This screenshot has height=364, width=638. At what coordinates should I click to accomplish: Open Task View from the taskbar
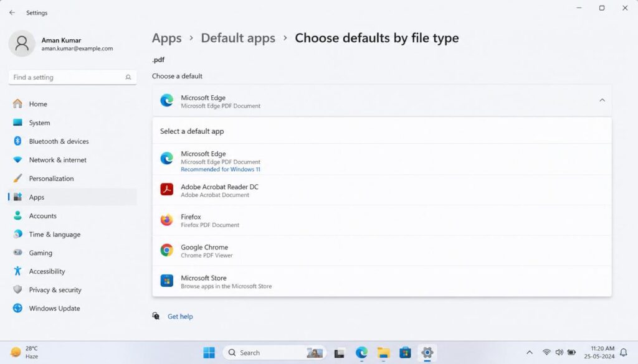340,353
